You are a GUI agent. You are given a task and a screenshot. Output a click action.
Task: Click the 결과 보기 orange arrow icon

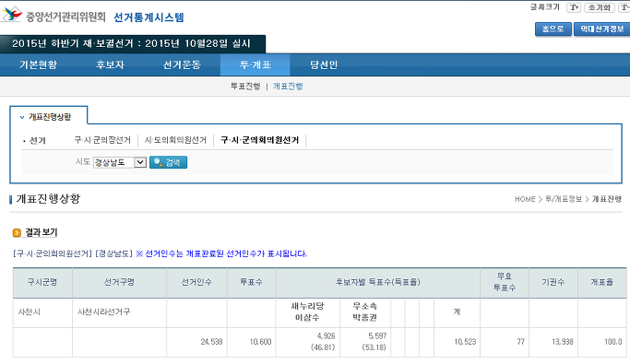(17, 233)
